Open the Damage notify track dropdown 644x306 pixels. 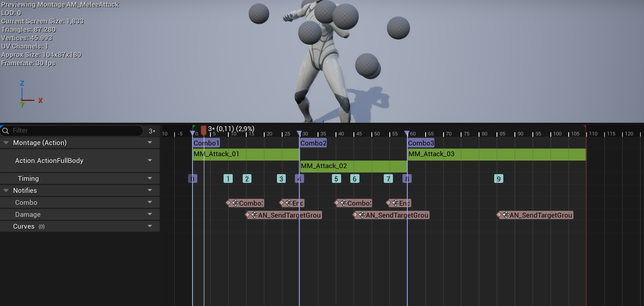(x=150, y=214)
